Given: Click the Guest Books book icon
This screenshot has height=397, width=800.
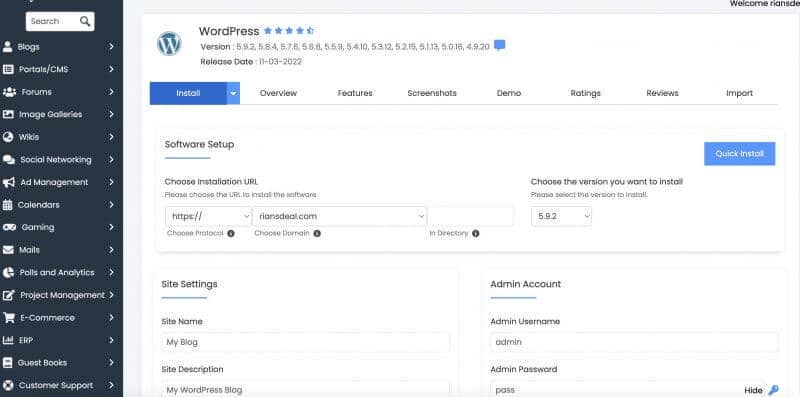Looking at the screenshot, I should [8, 363].
